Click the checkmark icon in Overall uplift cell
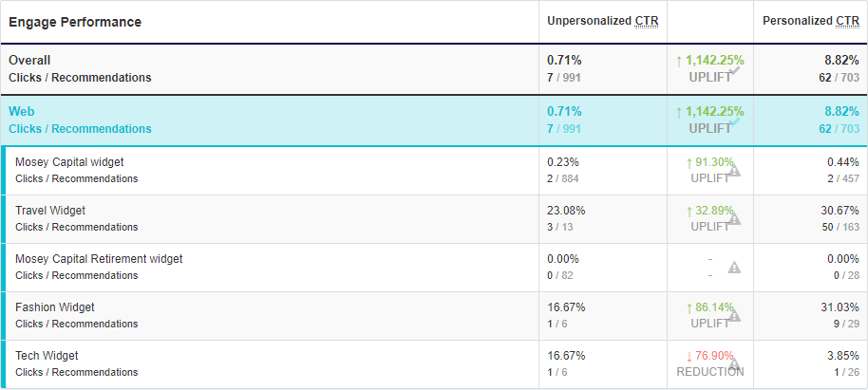 point(735,70)
